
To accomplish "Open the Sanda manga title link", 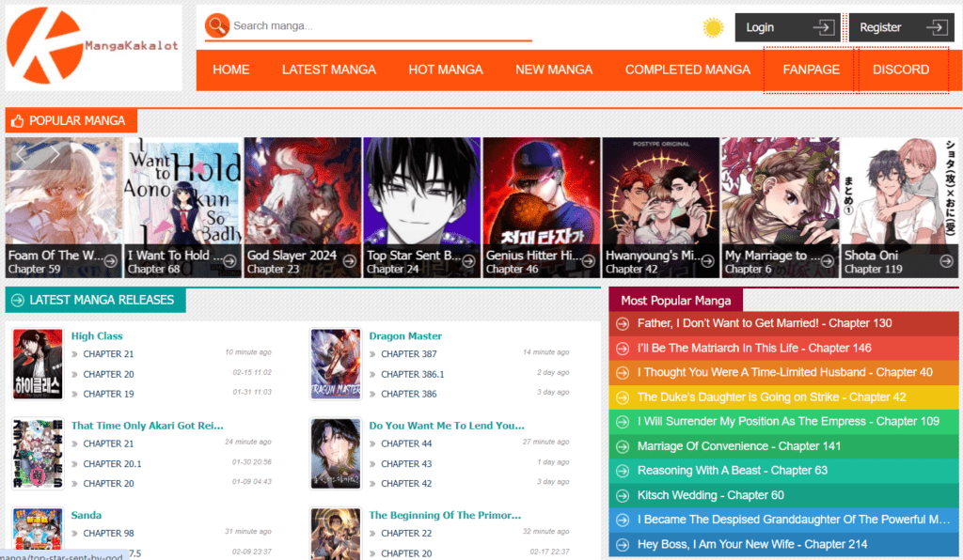I will [x=86, y=515].
